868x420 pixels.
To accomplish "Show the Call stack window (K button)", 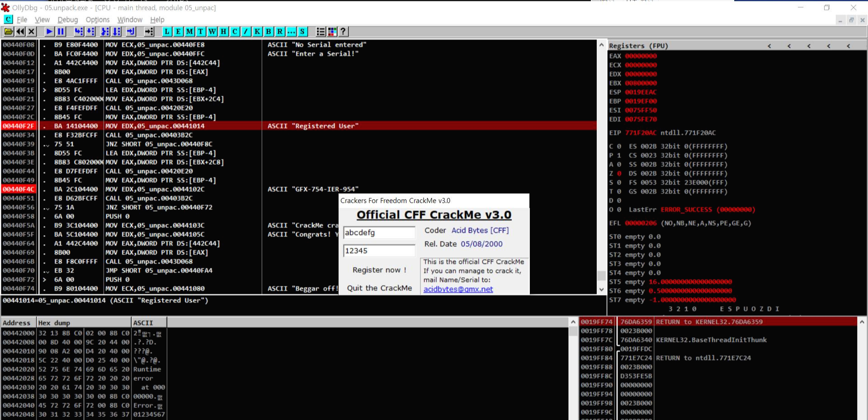I will pyautogui.click(x=257, y=32).
